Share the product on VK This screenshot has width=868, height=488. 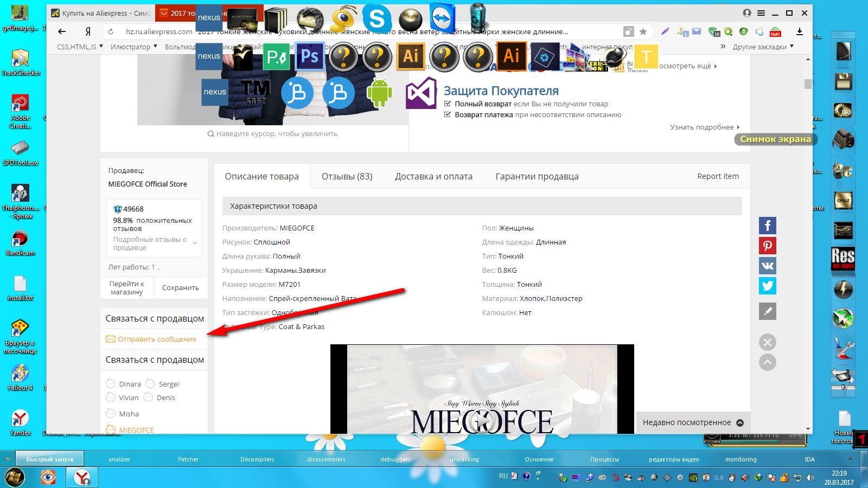(767, 266)
